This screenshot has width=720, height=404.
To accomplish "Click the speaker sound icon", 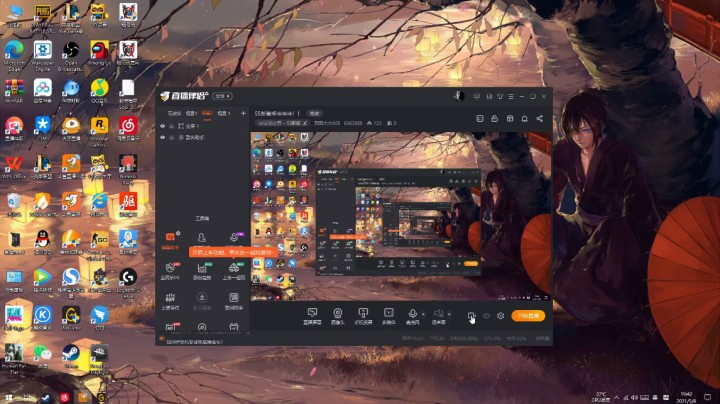I will click(x=439, y=313).
